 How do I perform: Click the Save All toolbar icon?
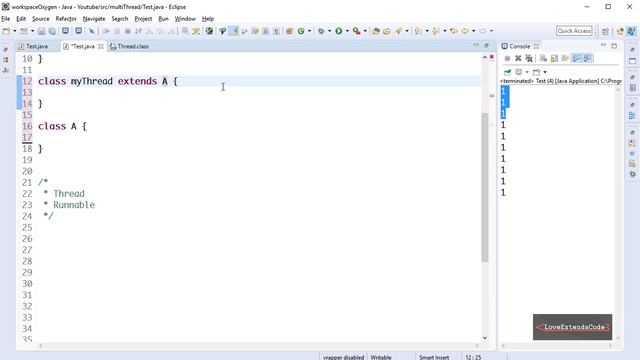click(x=53, y=31)
